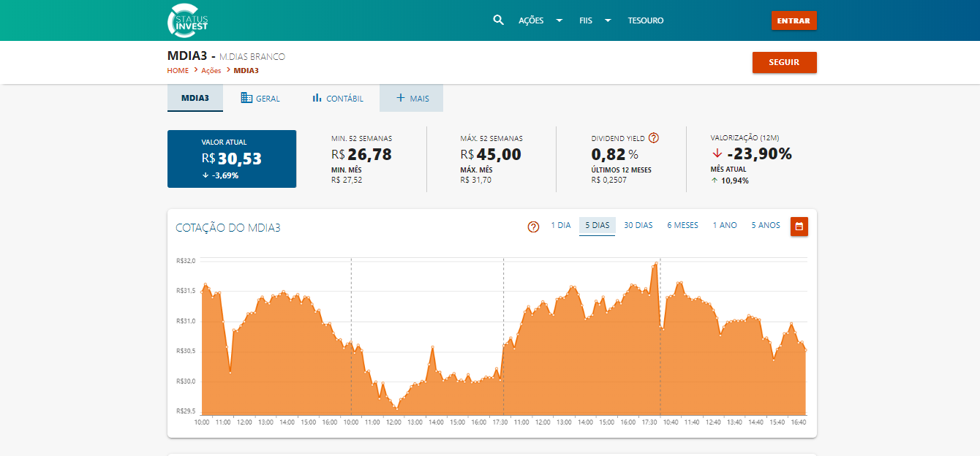
Task: Select the MDIA3 tab
Action: click(x=195, y=98)
